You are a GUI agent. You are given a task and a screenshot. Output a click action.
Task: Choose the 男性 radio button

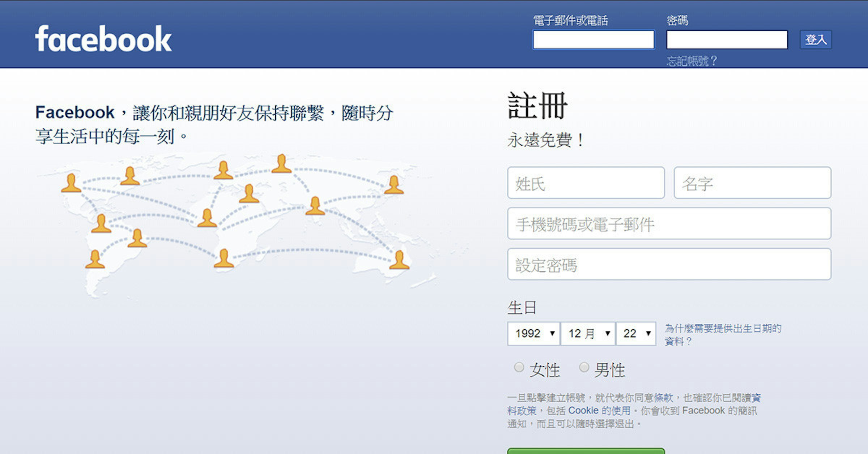(x=584, y=368)
